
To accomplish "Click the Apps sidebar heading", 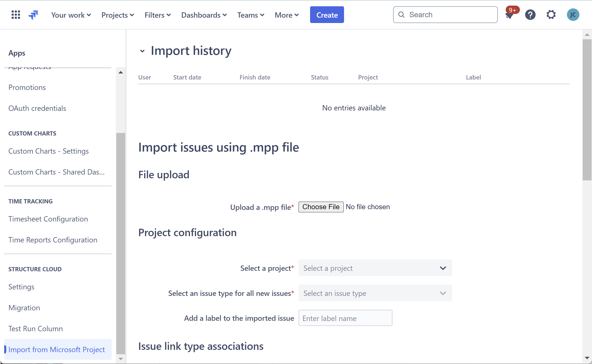I will pos(17,53).
